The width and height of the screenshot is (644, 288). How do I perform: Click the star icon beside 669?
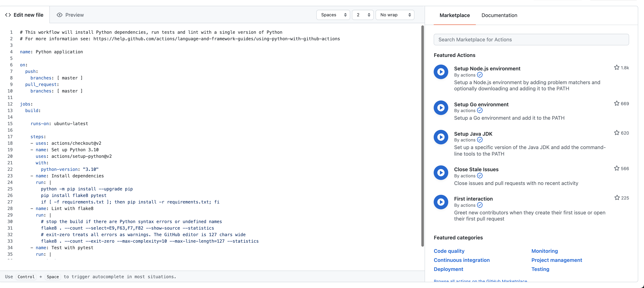(617, 103)
